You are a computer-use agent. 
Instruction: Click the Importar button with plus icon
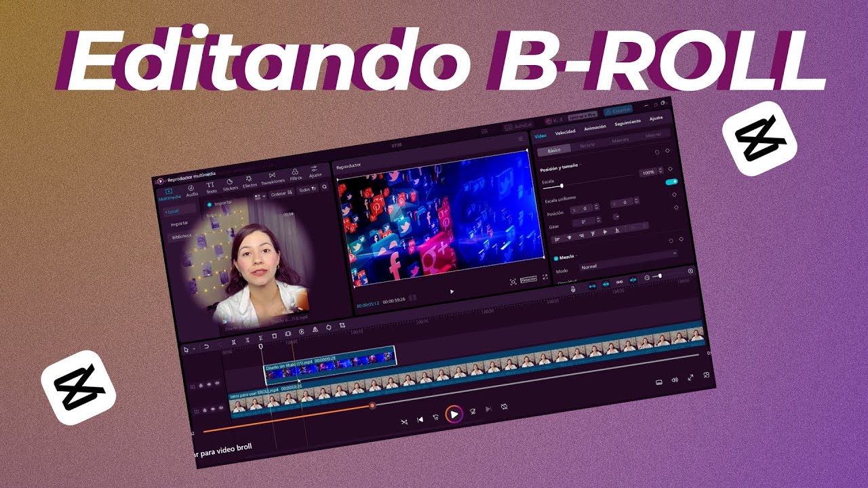click(218, 203)
